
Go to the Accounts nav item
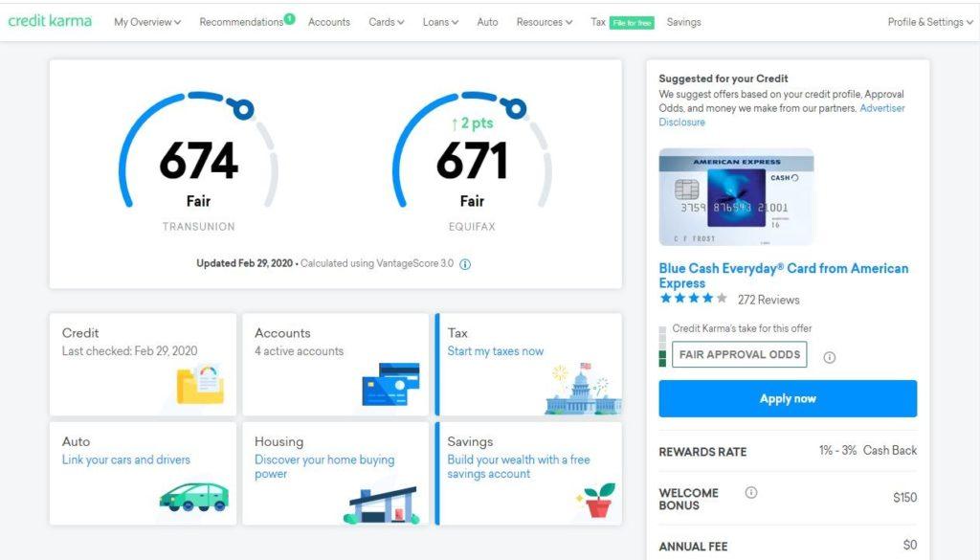329,22
